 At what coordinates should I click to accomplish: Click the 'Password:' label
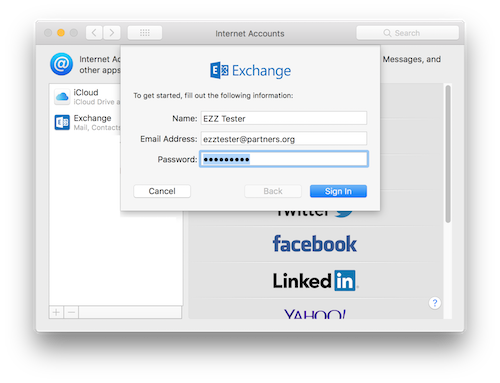tap(177, 159)
